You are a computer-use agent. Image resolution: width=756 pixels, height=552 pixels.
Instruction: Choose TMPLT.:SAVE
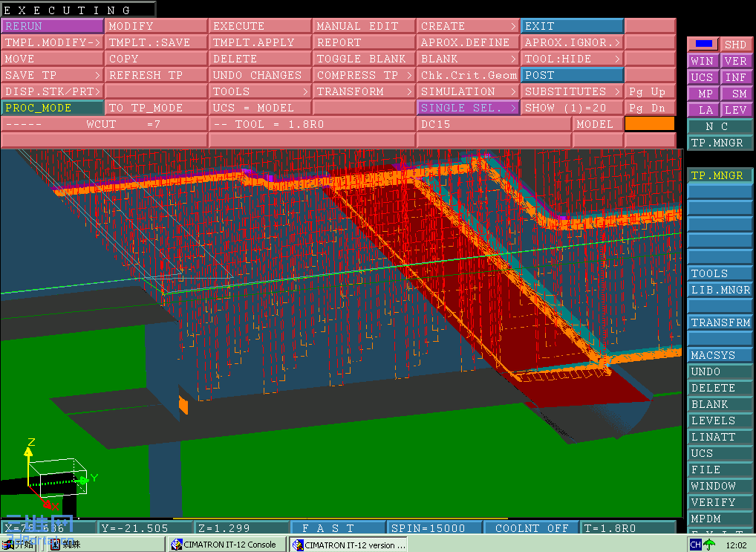pos(156,42)
